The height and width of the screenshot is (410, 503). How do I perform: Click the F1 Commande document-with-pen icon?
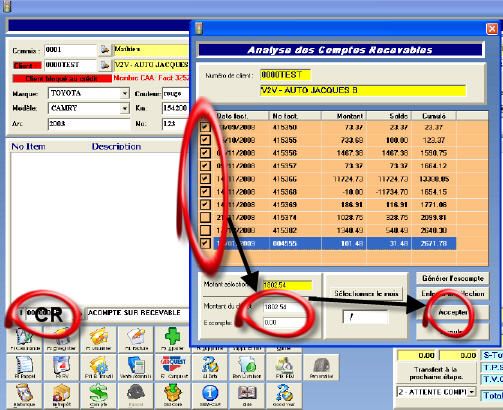(24, 339)
